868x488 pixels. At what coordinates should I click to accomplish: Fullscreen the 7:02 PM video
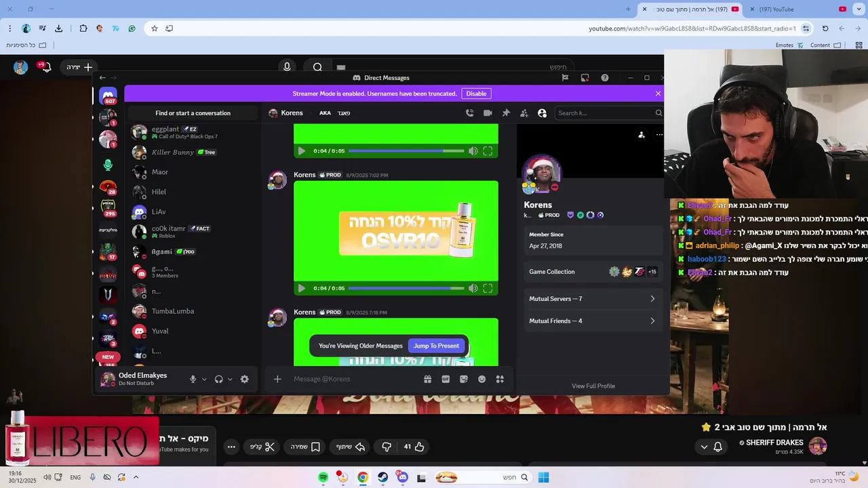(x=488, y=289)
